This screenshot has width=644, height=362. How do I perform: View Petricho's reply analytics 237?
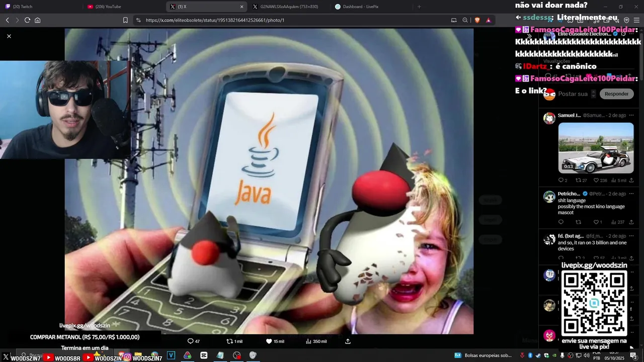[x=618, y=222]
